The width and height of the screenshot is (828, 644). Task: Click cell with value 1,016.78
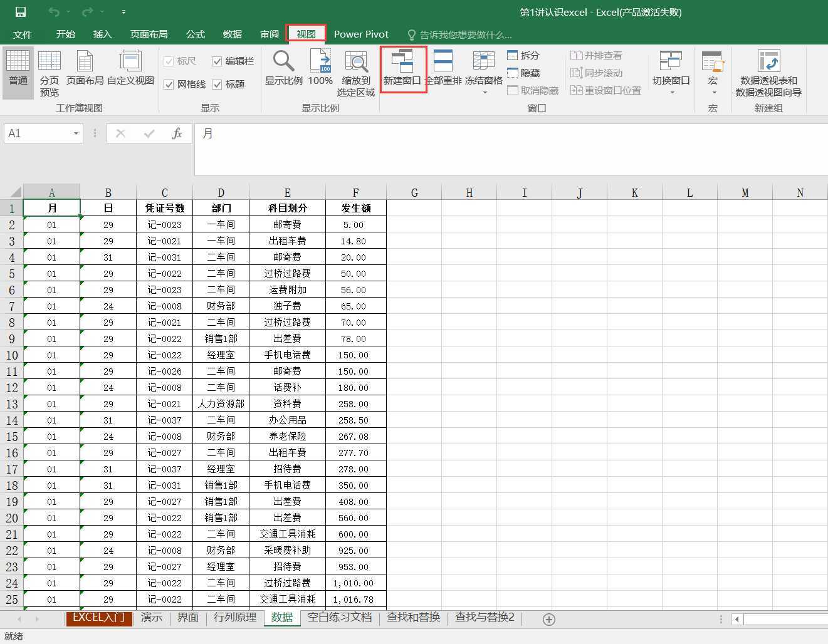356,600
